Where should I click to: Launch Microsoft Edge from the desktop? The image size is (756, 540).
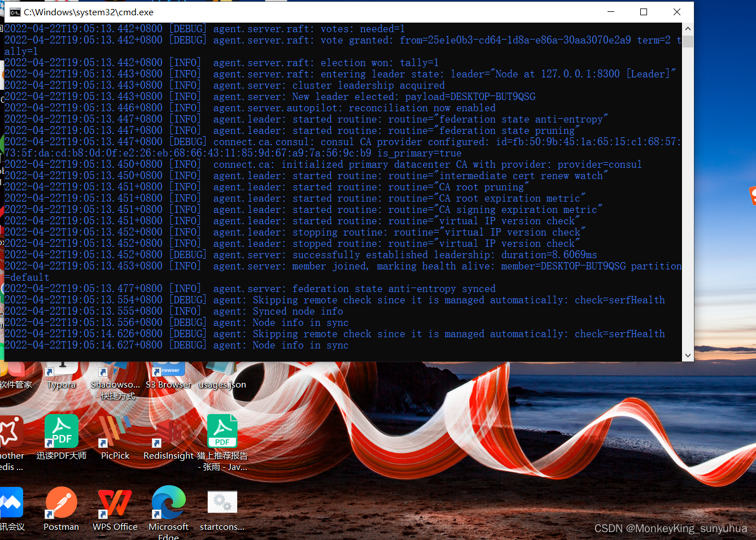point(168,503)
